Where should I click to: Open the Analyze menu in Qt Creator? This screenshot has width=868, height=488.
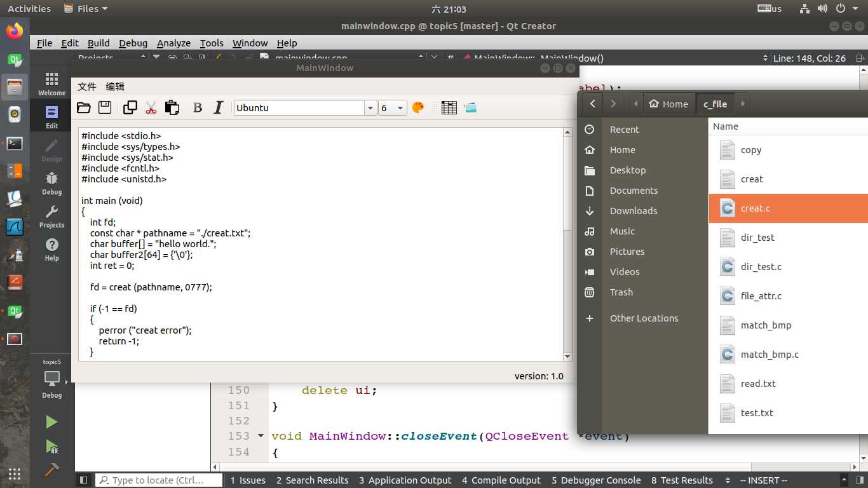[x=173, y=43]
